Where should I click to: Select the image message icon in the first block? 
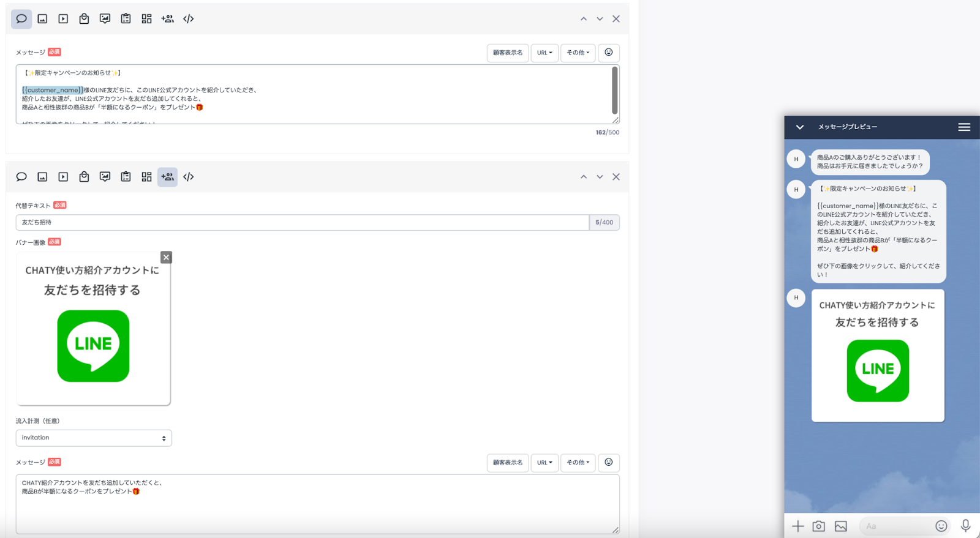(x=42, y=19)
